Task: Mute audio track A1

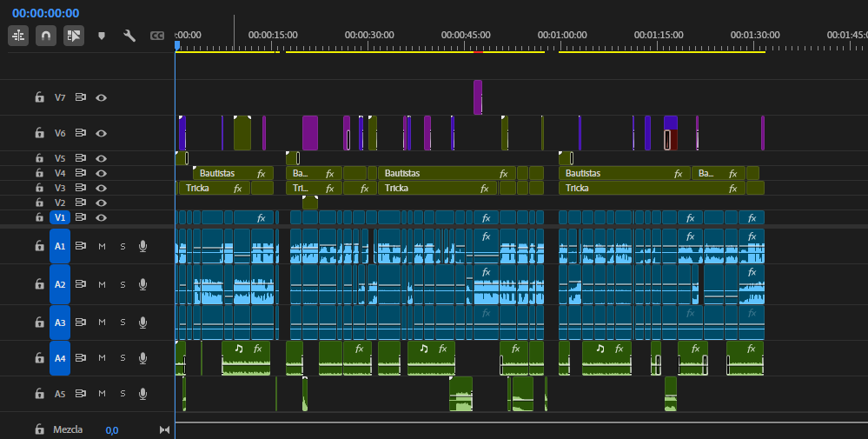Action: [102, 246]
